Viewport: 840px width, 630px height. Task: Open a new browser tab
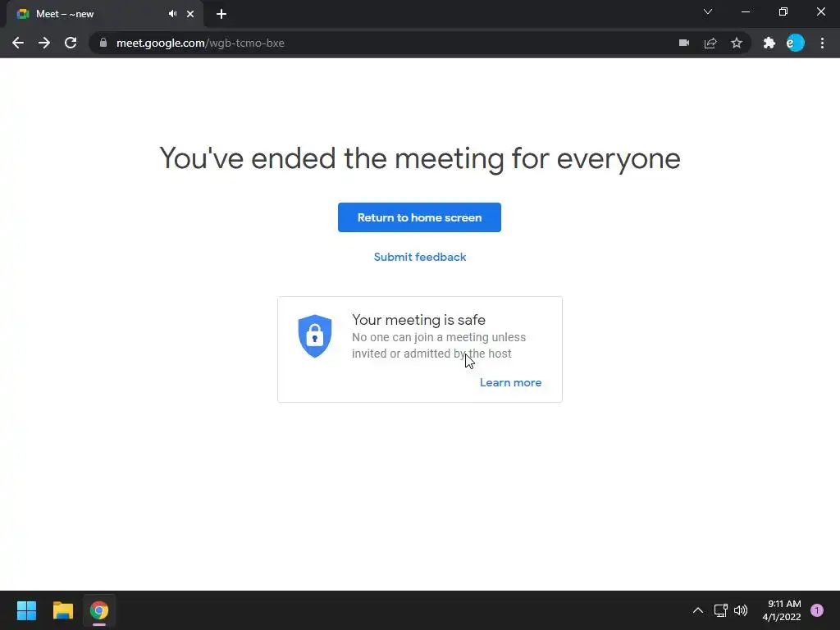coord(221,14)
